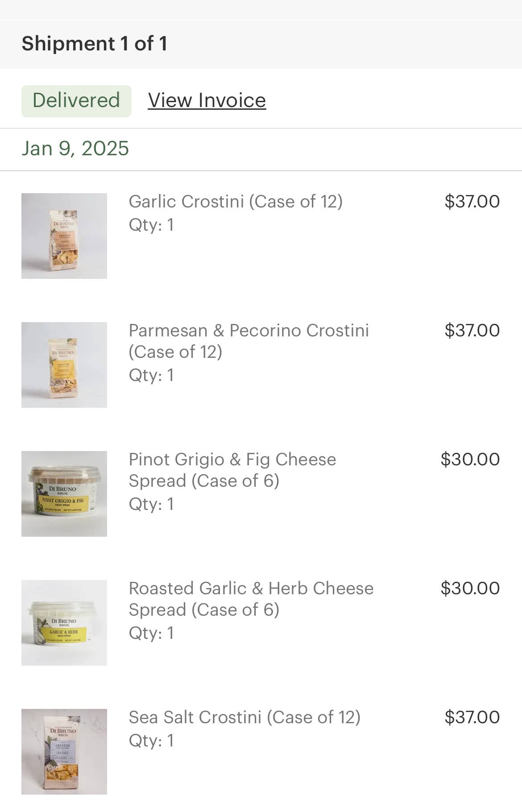Open the View Invoice link
The height and width of the screenshot is (812, 522).
207,100
